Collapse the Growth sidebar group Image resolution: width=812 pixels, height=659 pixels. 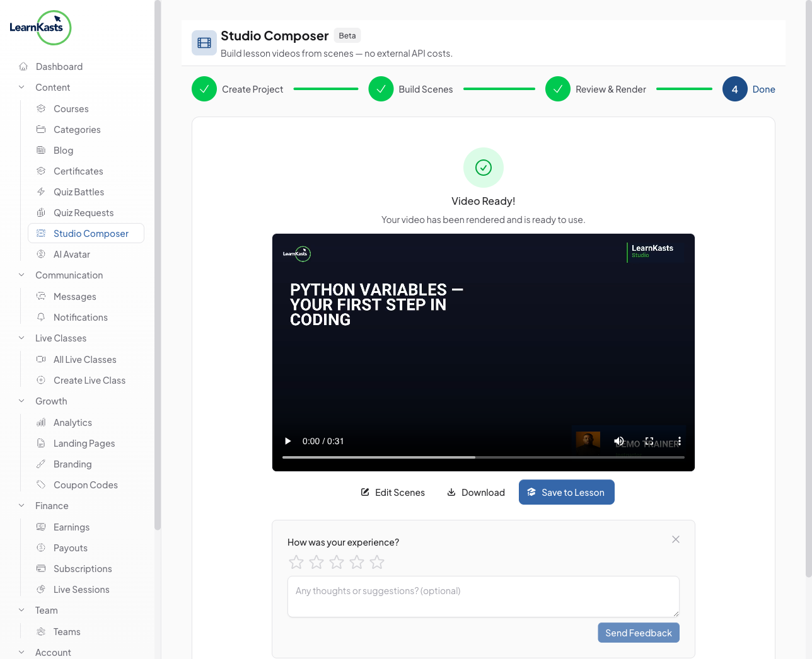[22, 401]
